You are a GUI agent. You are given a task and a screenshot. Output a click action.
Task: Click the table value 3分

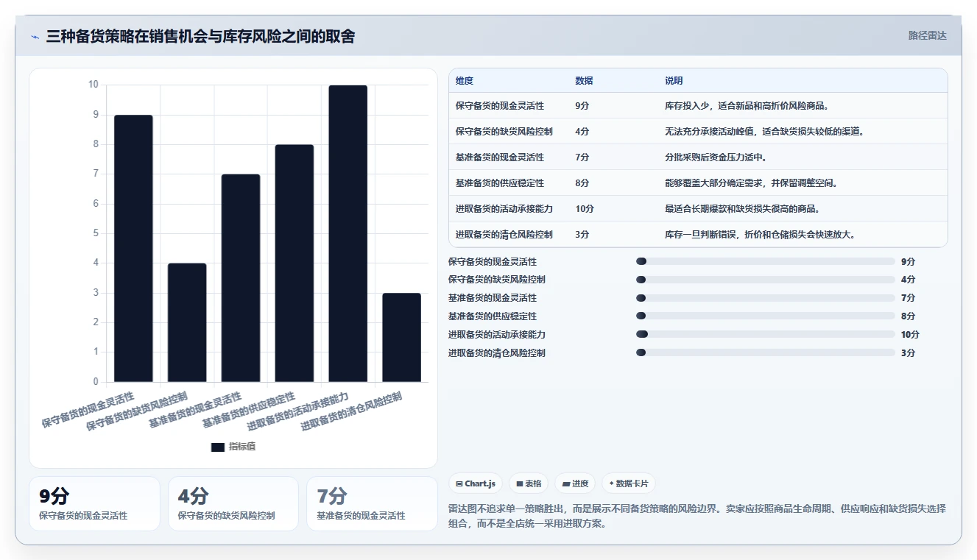point(582,235)
